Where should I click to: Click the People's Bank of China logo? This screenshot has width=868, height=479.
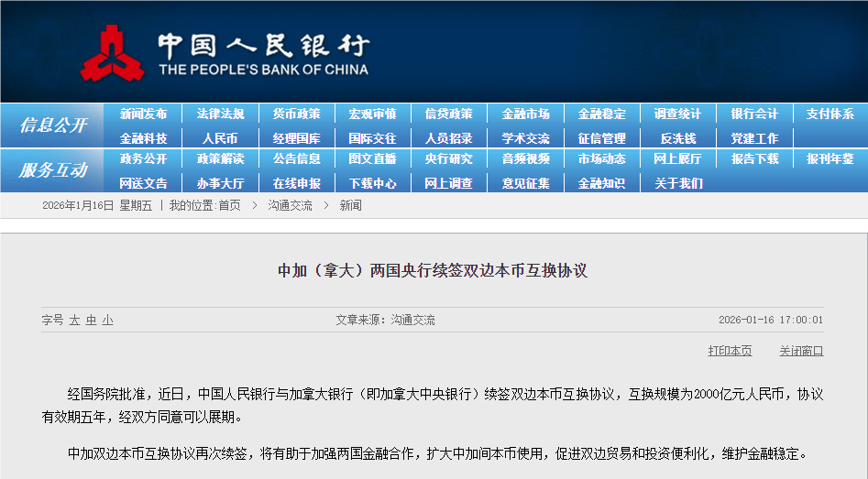(113, 52)
